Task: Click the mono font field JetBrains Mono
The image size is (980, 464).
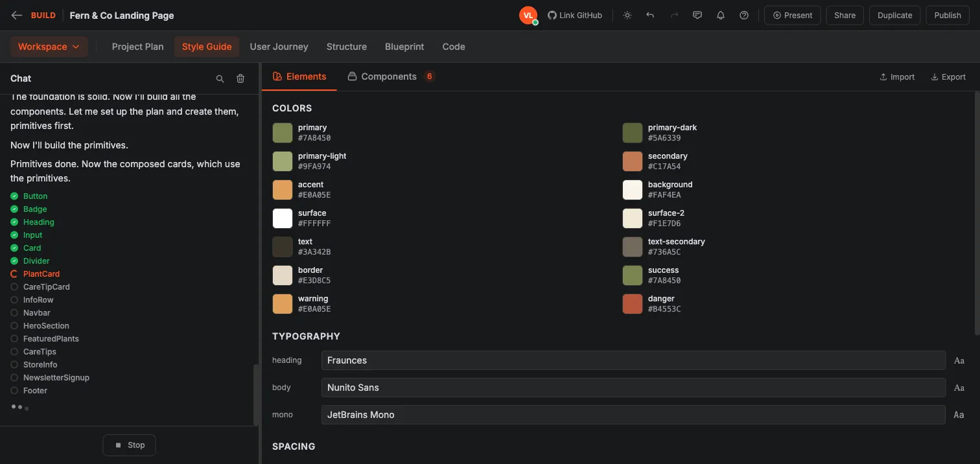Action: pyautogui.click(x=633, y=415)
